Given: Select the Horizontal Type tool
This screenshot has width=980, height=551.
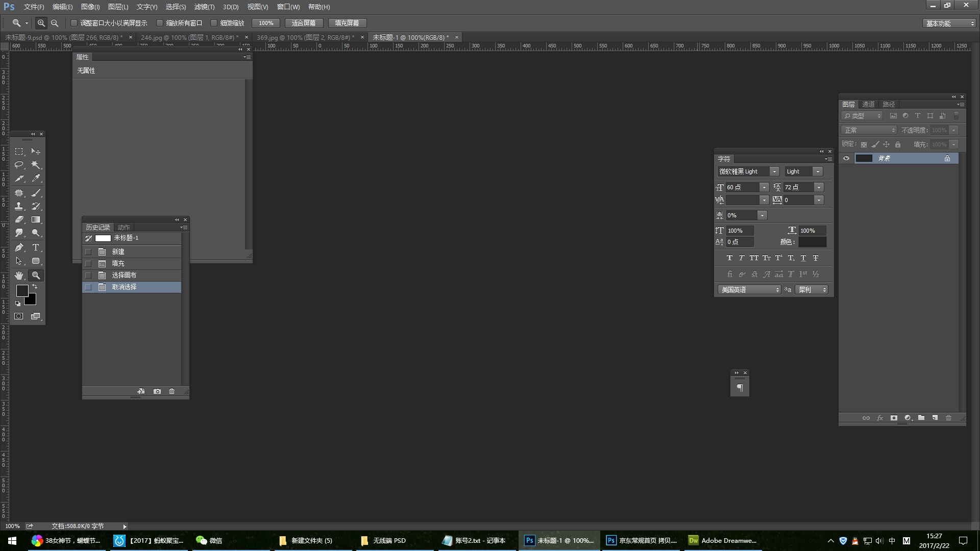Looking at the screenshot, I should [x=36, y=247].
